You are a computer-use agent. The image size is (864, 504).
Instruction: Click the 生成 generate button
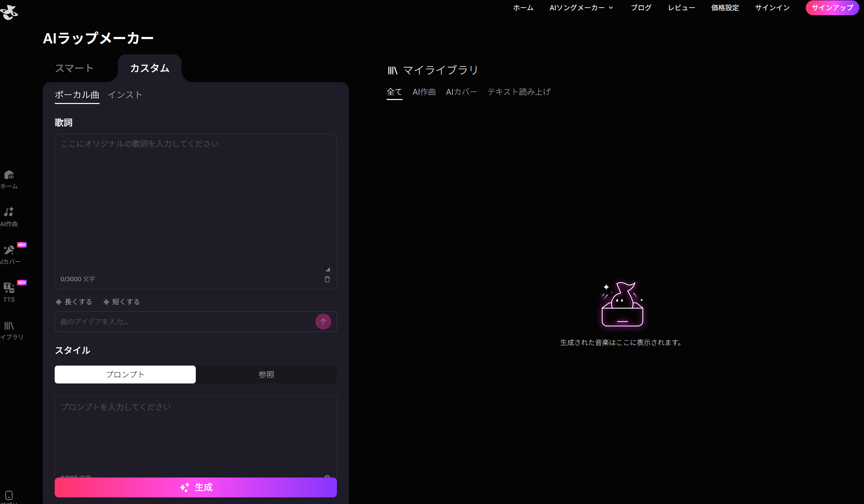(195, 487)
